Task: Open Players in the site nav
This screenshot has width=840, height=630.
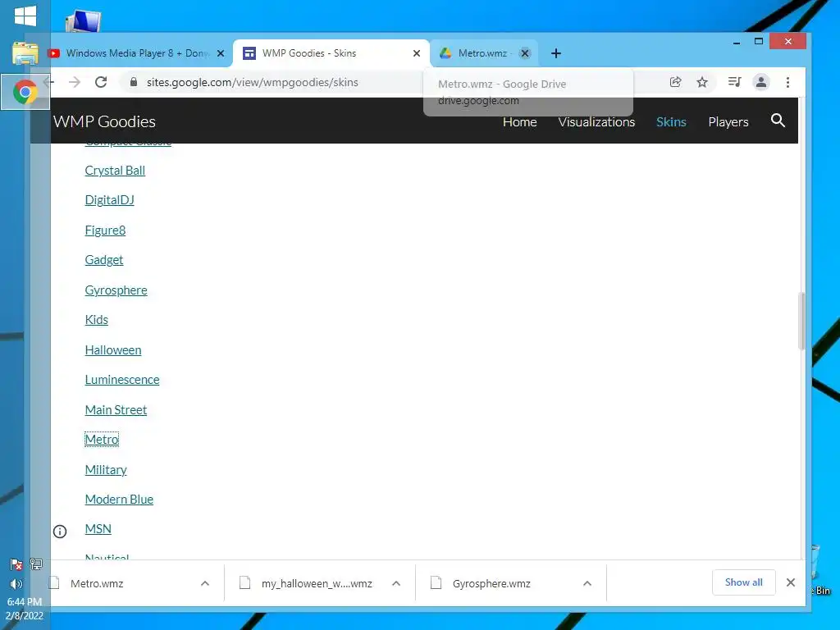Action: 728,121
